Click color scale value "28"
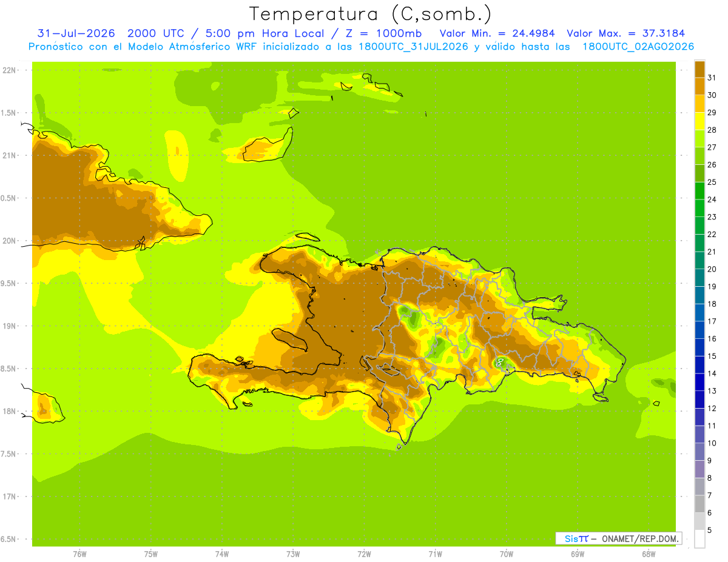Viewport: 728px width, 562px height. point(712,130)
